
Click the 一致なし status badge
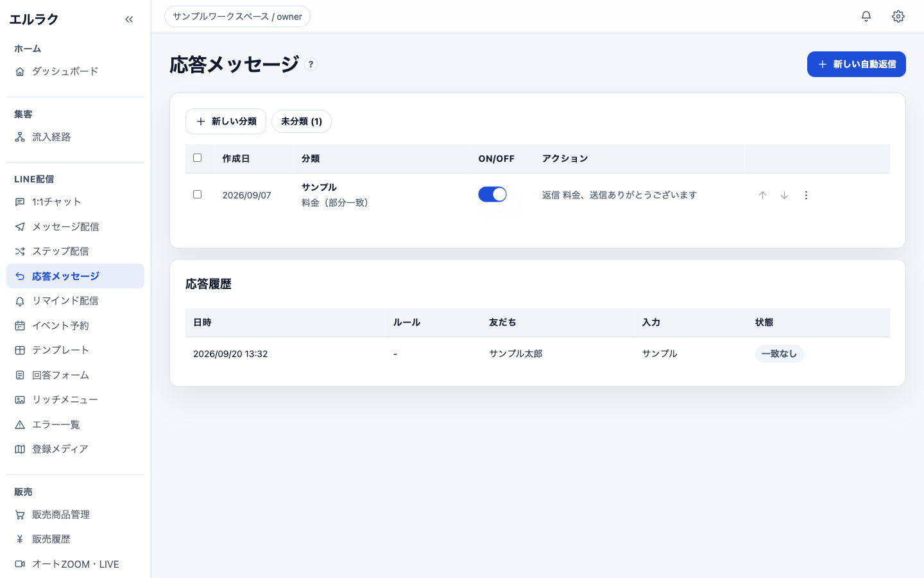point(779,354)
